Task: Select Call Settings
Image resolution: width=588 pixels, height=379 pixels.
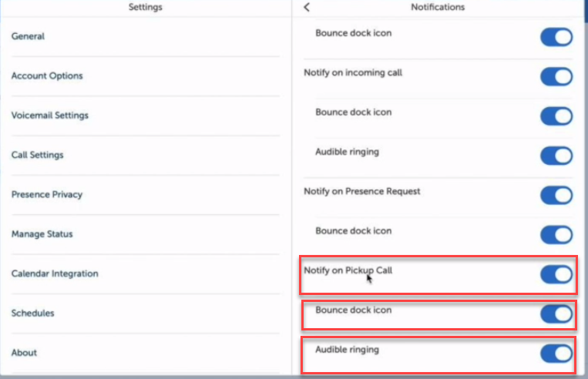Action: [38, 155]
